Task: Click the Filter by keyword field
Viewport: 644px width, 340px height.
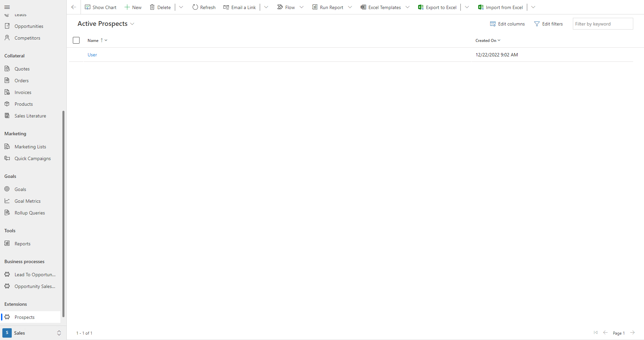Action: point(602,23)
